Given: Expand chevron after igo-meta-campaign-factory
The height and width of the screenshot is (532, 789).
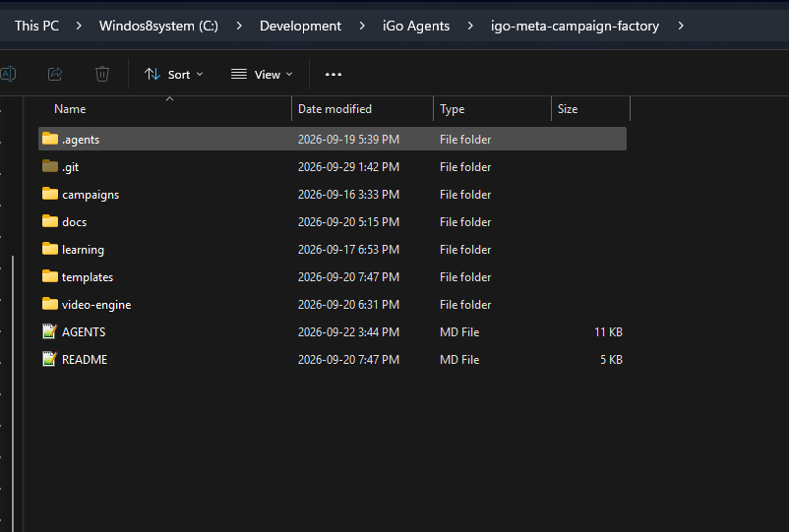Looking at the screenshot, I should pos(681,26).
